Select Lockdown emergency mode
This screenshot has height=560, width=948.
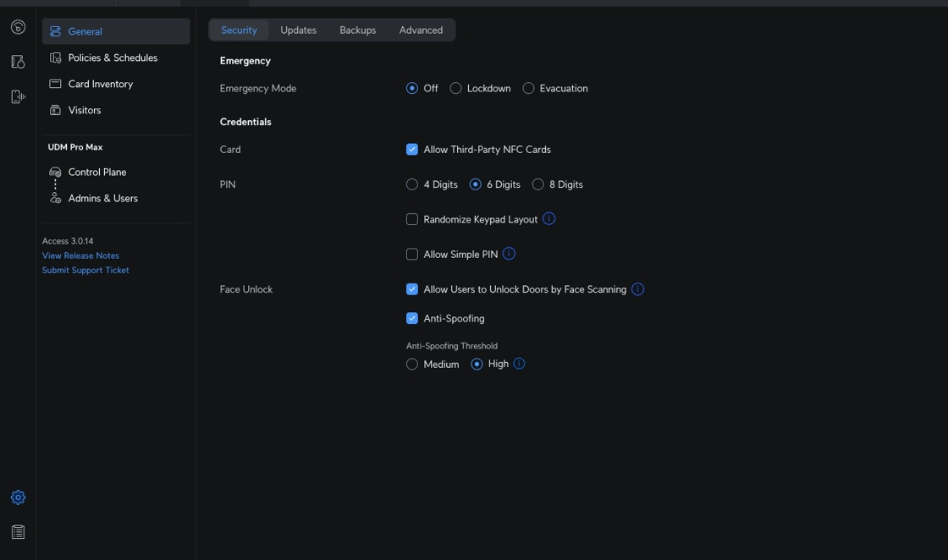click(x=455, y=88)
